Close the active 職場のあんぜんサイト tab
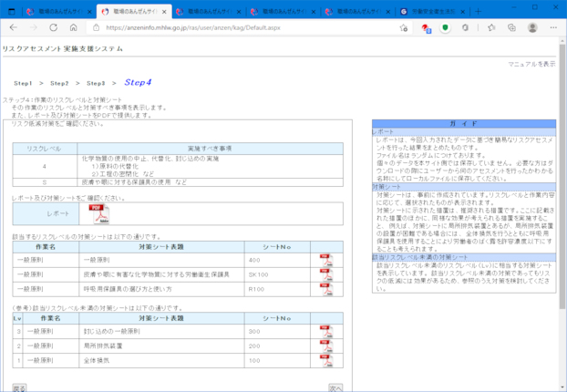Image resolution: width=567 pixels, height=392 pixels. coord(164,12)
